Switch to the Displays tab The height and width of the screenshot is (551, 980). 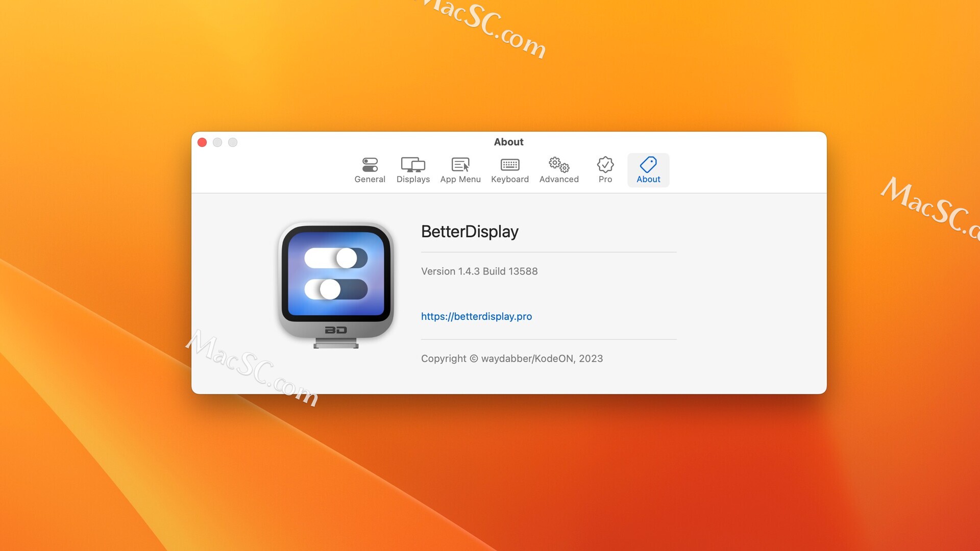(412, 179)
